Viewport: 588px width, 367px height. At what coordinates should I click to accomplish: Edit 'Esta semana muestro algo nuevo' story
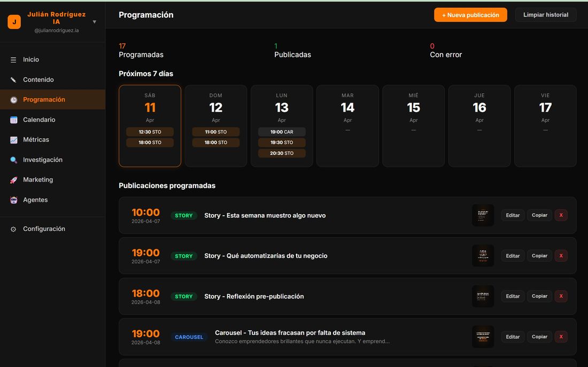pos(513,215)
